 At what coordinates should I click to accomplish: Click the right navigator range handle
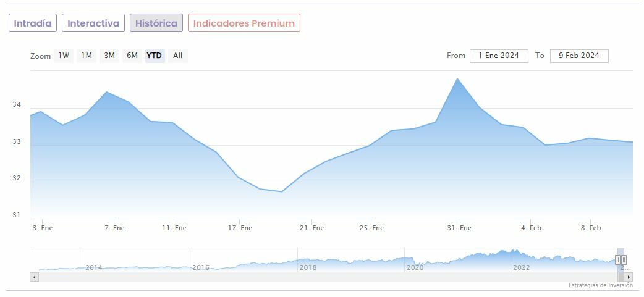point(624,260)
